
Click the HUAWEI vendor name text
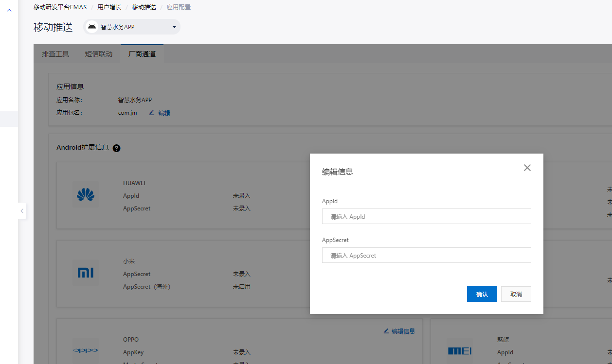(134, 183)
